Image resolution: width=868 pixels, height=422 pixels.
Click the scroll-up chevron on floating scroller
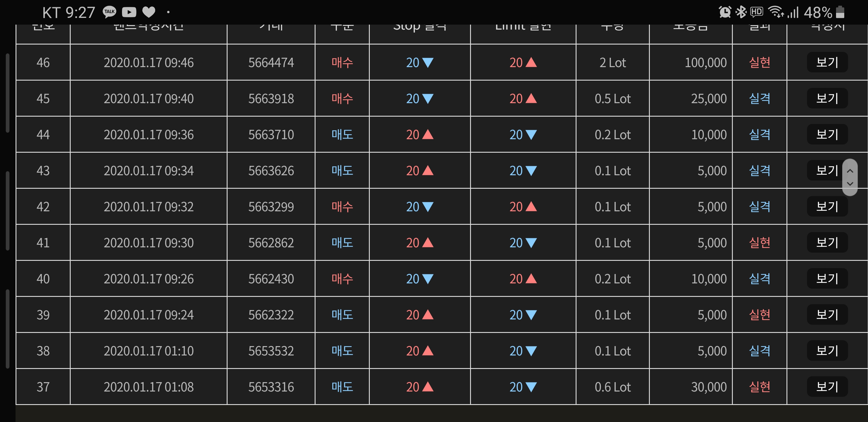pos(850,171)
